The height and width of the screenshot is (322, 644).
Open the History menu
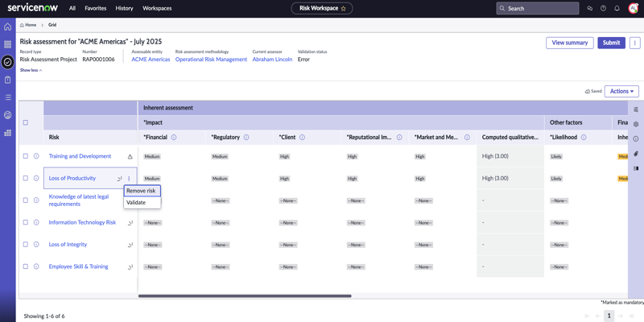(x=125, y=8)
